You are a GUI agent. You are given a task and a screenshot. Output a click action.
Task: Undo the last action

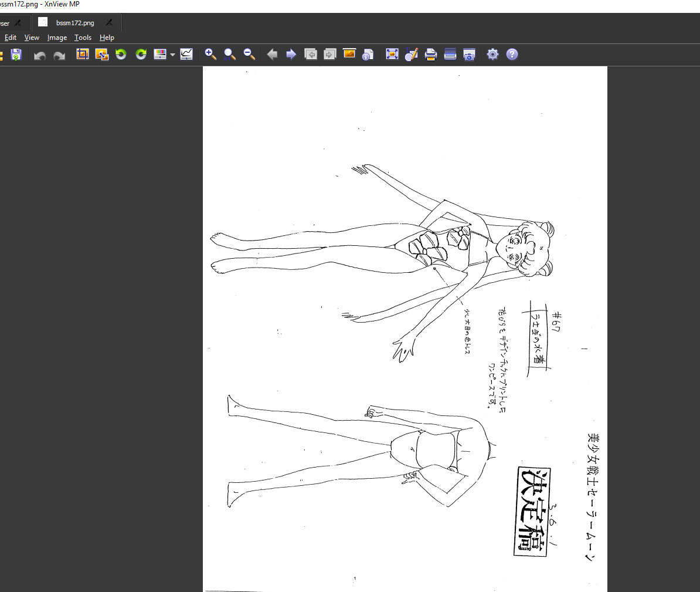[40, 55]
